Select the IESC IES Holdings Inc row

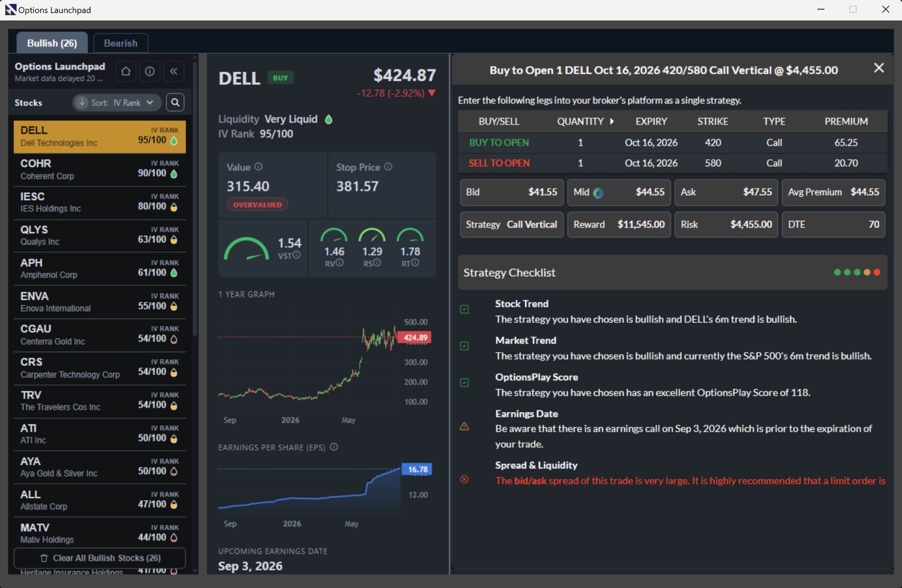coord(100,203)
